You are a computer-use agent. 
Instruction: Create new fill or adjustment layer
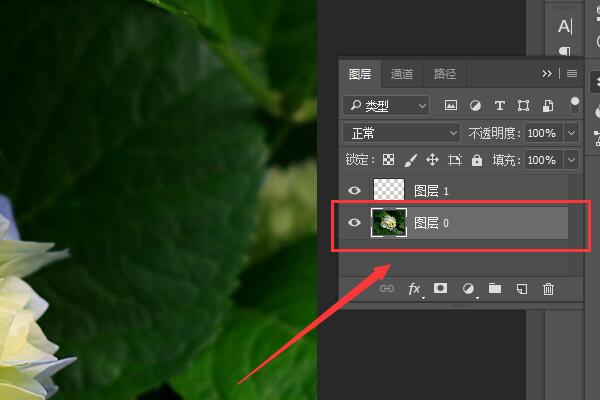click(468, 289)
